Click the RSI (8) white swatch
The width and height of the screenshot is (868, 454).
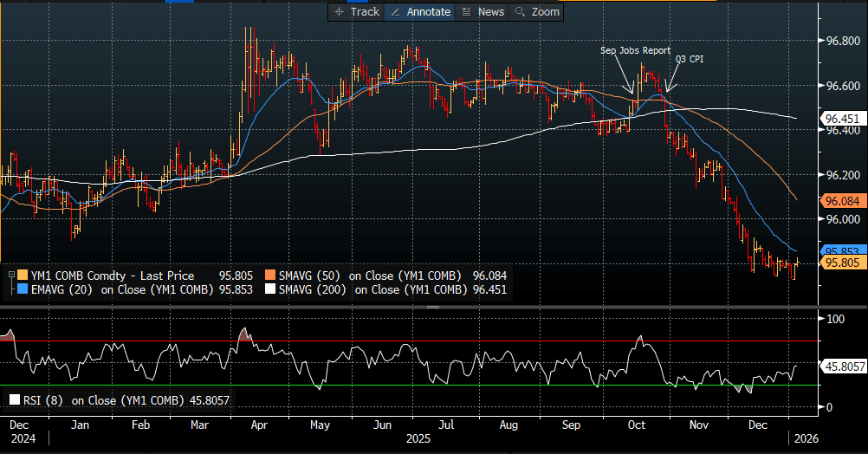[x=15, y=399]
